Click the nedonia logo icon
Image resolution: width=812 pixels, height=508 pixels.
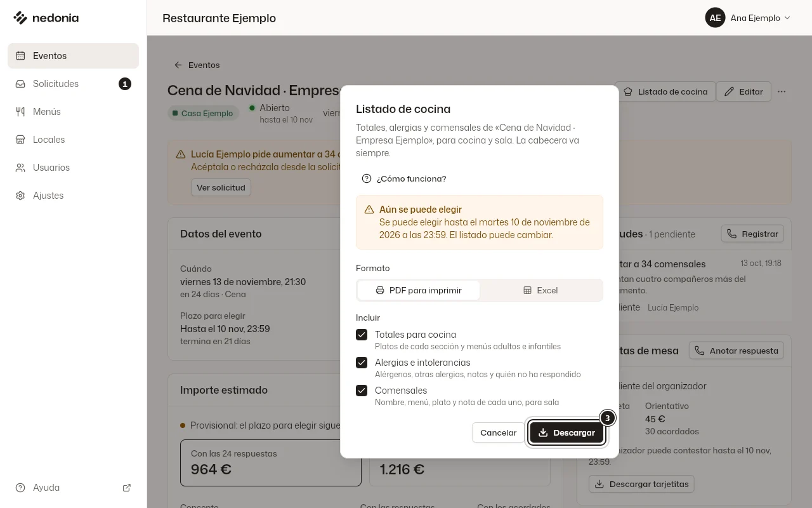[x=20, y=18]
